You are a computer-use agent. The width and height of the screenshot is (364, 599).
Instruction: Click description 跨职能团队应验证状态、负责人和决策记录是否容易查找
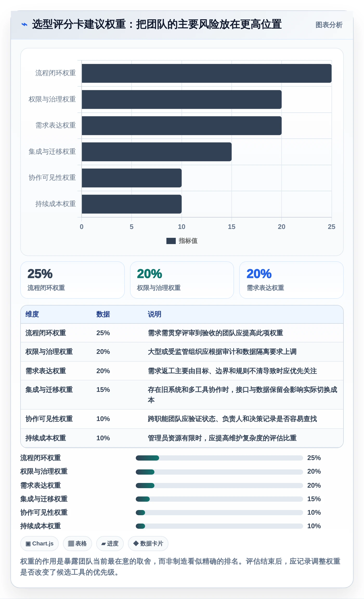[232, 419]
